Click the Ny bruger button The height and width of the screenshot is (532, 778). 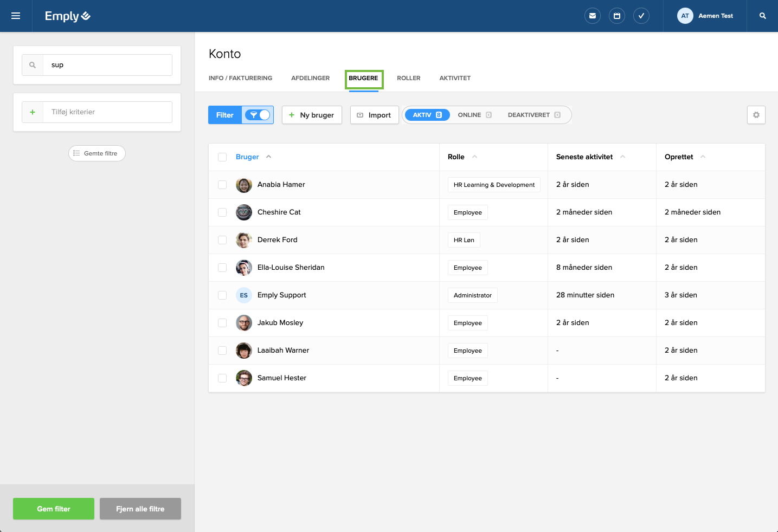312,115
